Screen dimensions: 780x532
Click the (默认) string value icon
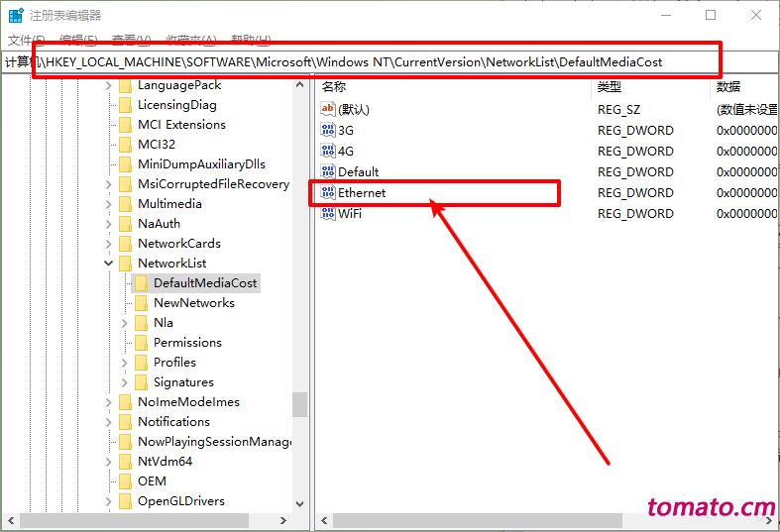328,109
